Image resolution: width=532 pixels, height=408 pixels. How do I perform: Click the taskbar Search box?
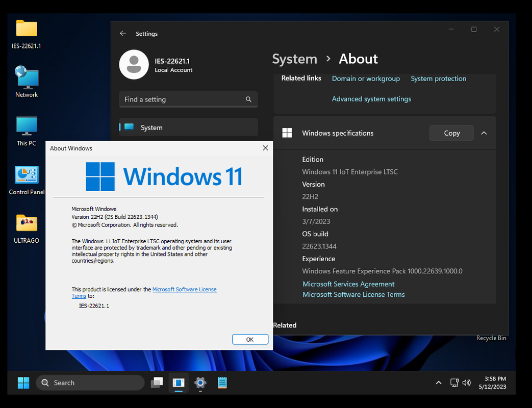tap(90, 382)
